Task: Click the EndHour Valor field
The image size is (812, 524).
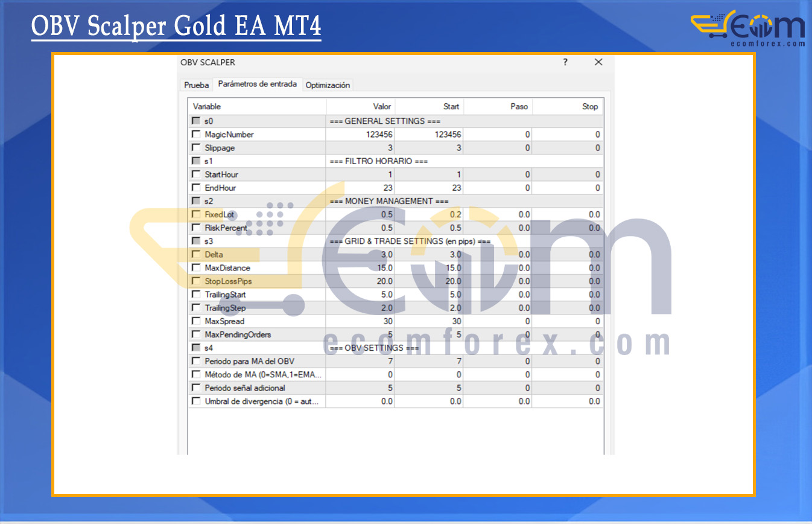Action: (x=360, y=188)
